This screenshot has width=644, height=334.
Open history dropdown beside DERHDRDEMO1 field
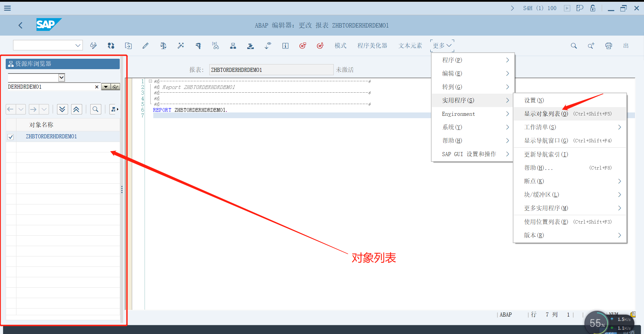click(106, 87)
